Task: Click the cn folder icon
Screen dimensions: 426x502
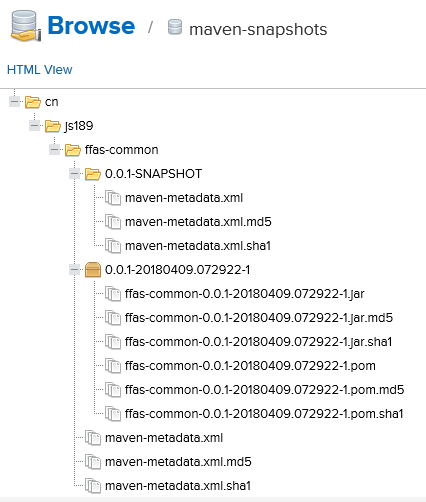Action: click(33, 102)
